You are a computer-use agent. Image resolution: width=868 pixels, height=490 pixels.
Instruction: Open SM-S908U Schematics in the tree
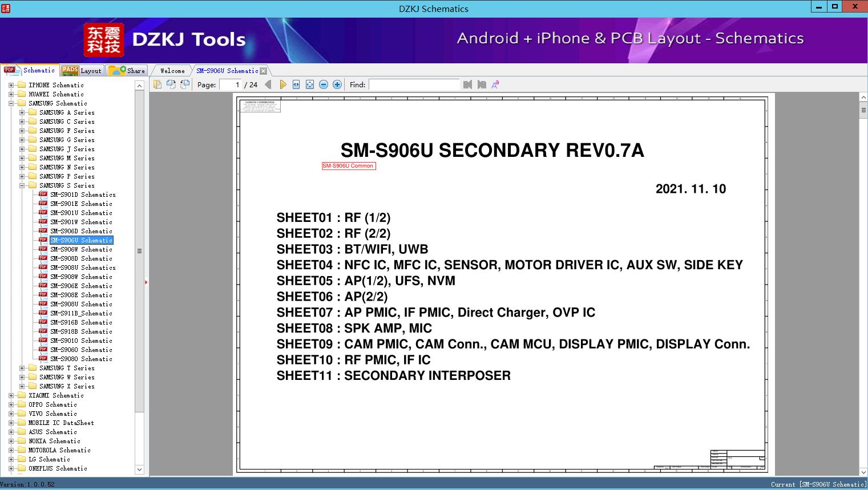83,268
